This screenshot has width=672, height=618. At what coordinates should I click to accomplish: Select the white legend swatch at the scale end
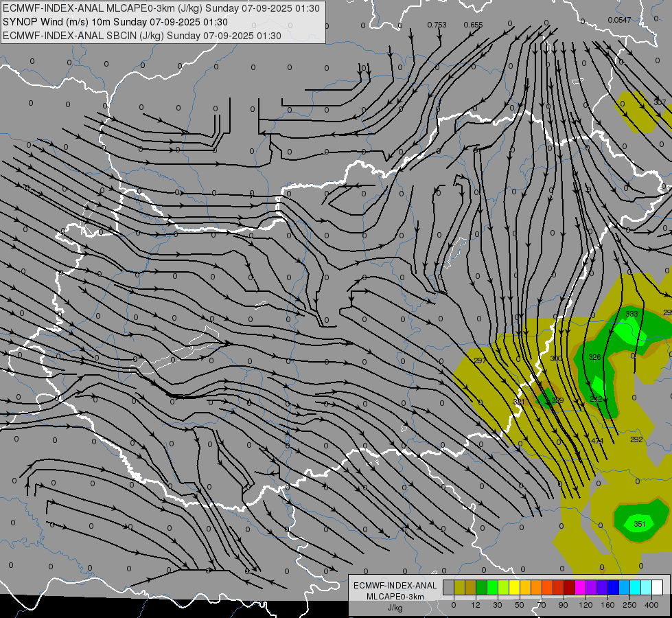coord(658,587)
